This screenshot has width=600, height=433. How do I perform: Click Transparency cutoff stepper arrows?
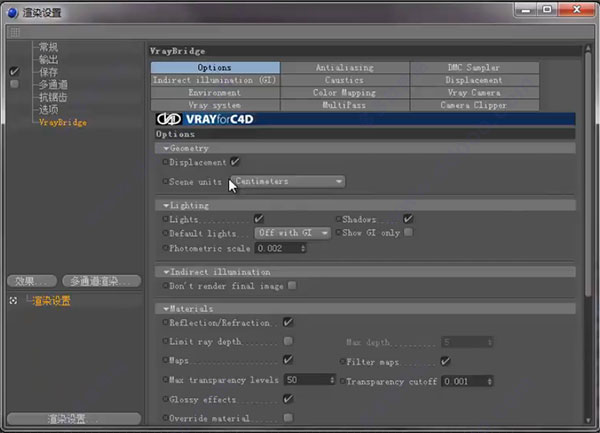(490, 381)
